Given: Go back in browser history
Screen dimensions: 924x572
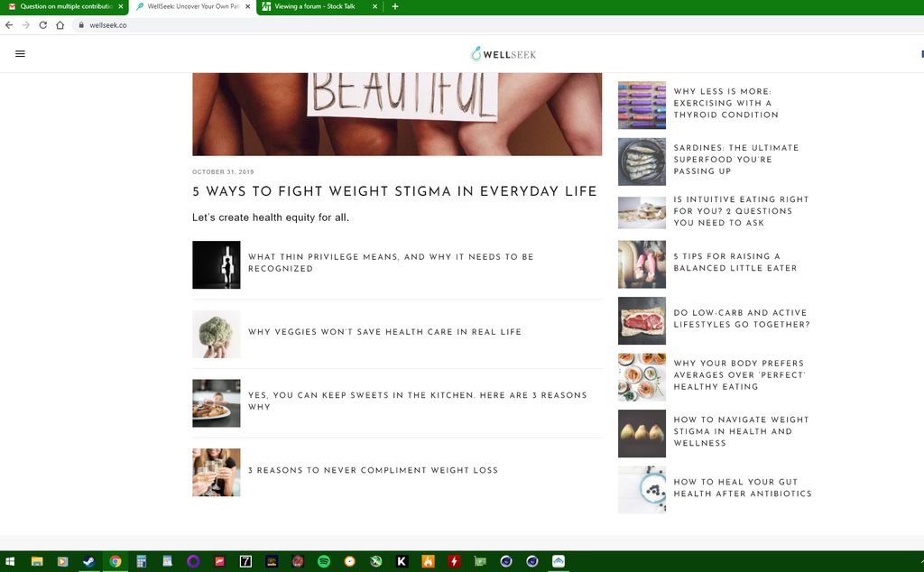Looking at the screenshot, I should click(9, 24).
